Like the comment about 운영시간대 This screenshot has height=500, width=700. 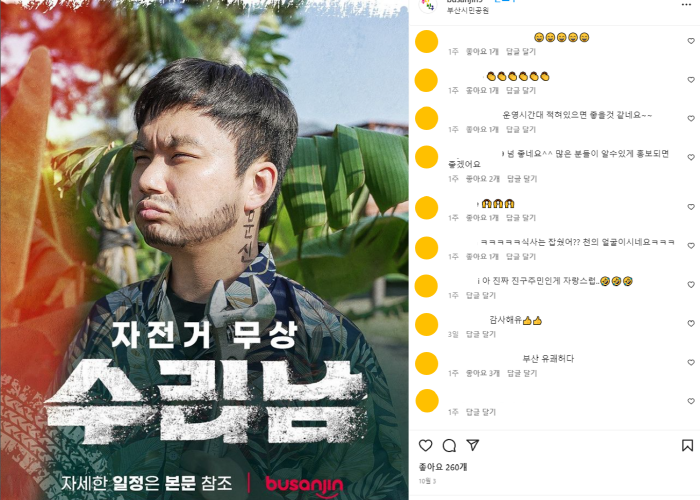[x=691, y=118]
